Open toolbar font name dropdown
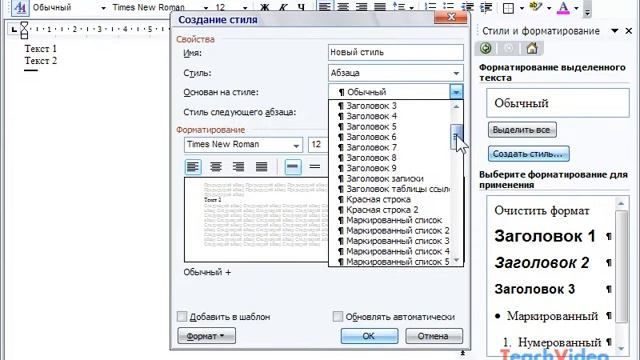640x360 pixels. (206, 8)
